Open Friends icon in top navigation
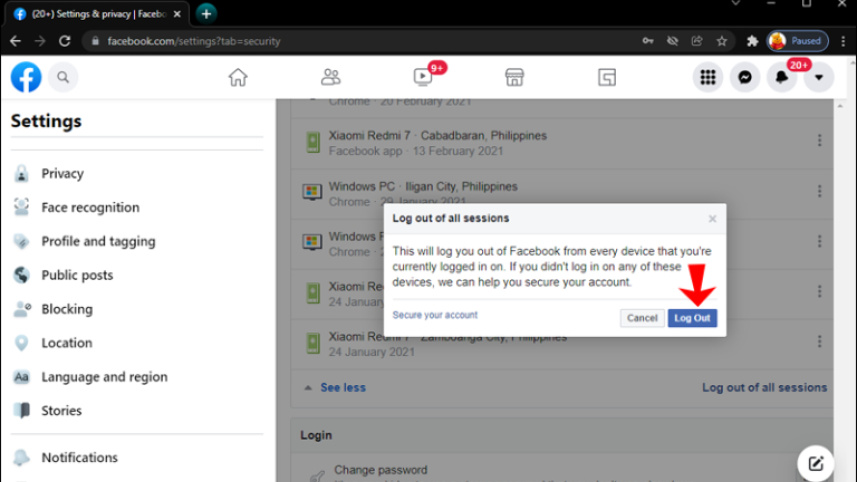857x482 pixels. coord(330,77)
